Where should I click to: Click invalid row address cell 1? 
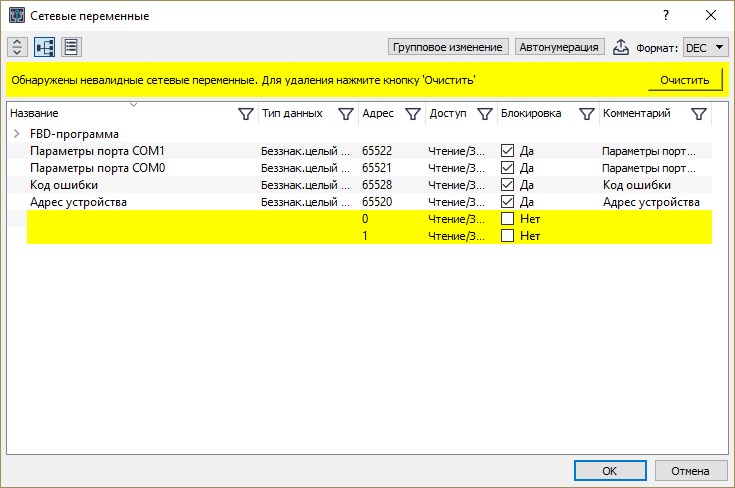pos(365,236)
